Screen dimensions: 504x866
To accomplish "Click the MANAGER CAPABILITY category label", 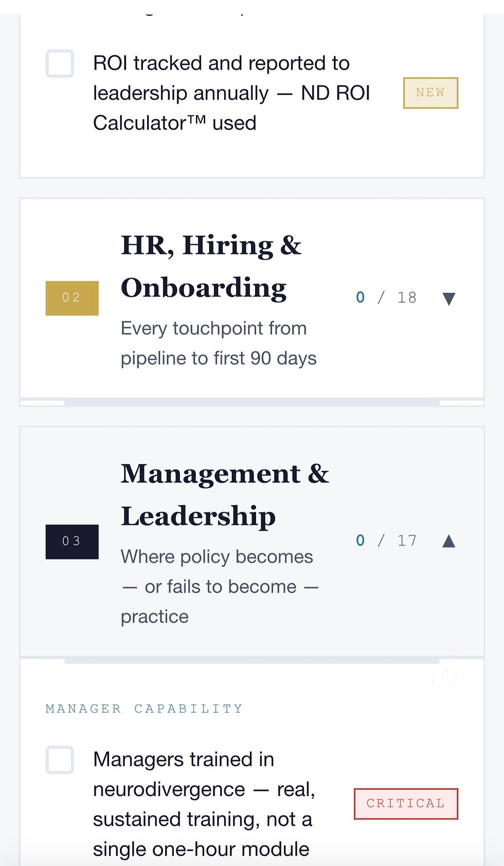I will [143, 708].
